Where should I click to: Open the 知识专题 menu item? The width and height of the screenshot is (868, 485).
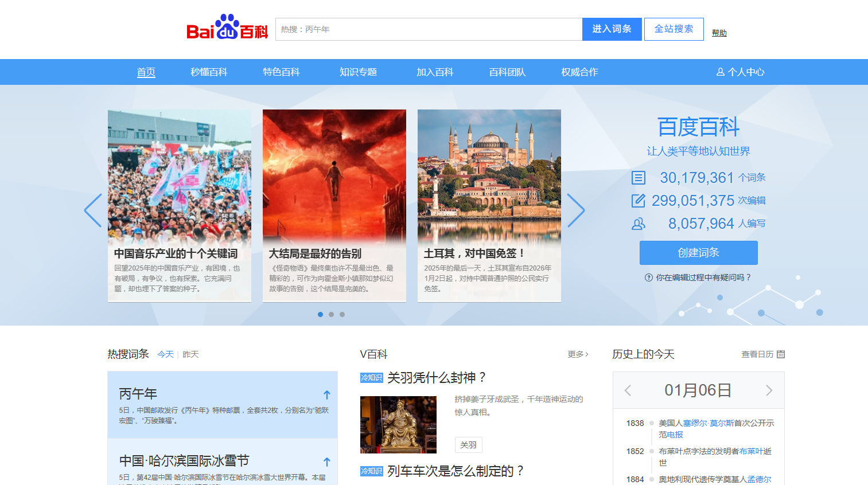[x=358, y=72]
